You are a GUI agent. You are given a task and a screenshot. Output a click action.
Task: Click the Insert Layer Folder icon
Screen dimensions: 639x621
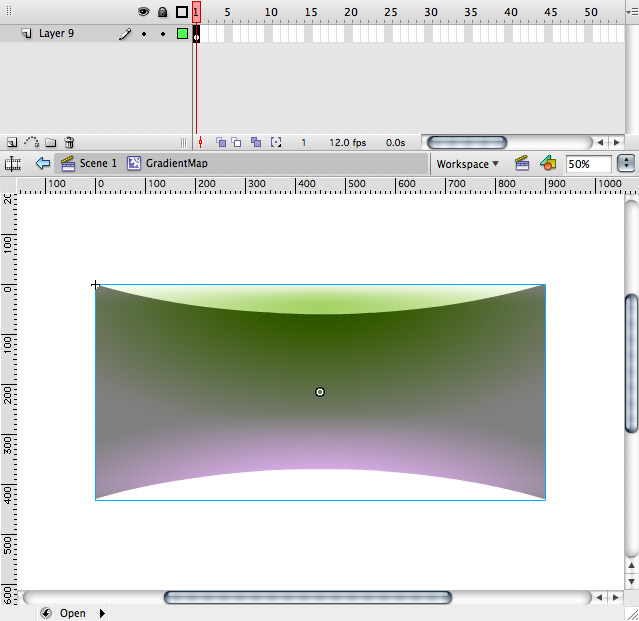tap(50, 143)
